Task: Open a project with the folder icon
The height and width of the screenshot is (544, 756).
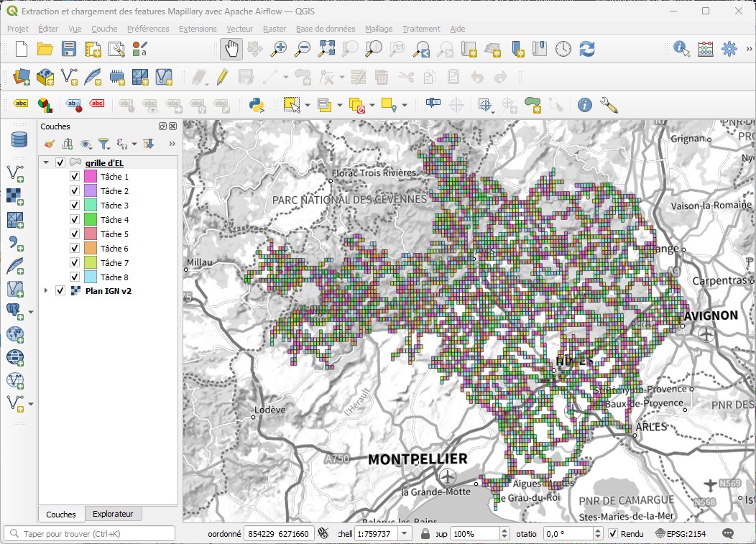Action: (x=45, y=49)
